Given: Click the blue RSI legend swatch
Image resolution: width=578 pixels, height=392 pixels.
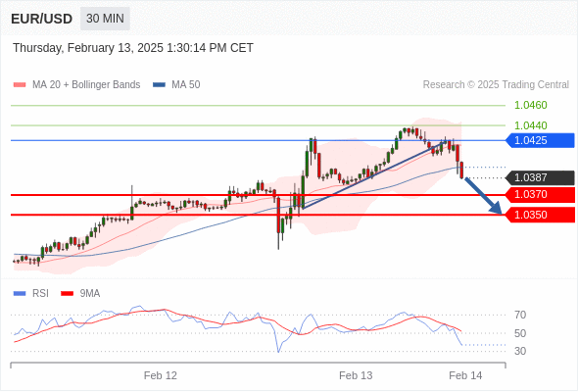Looking at the screenshot, I should (20, 294).
